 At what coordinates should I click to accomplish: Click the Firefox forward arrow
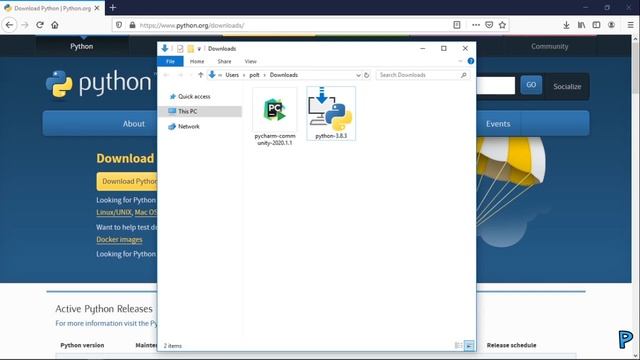(24, 25)
